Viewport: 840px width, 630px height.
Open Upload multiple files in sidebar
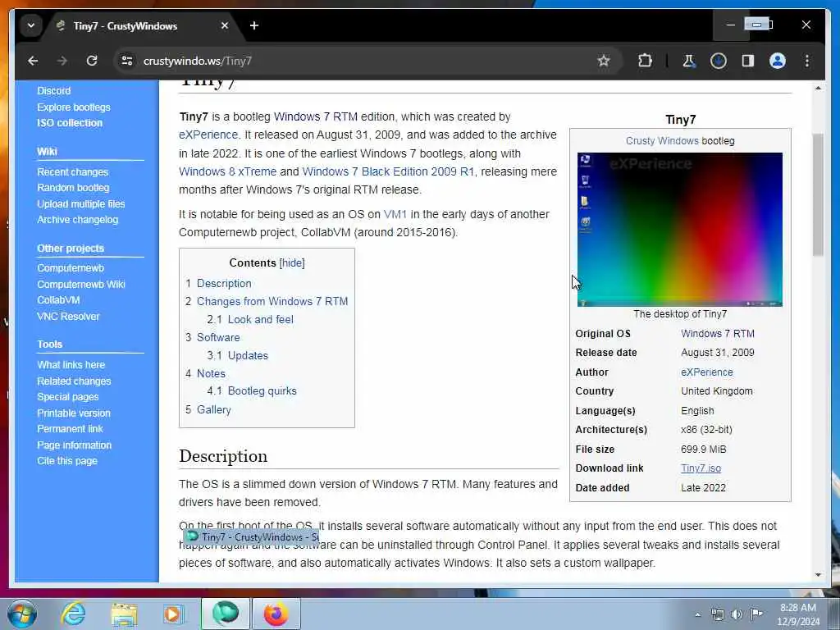click(x=81, y=204)
